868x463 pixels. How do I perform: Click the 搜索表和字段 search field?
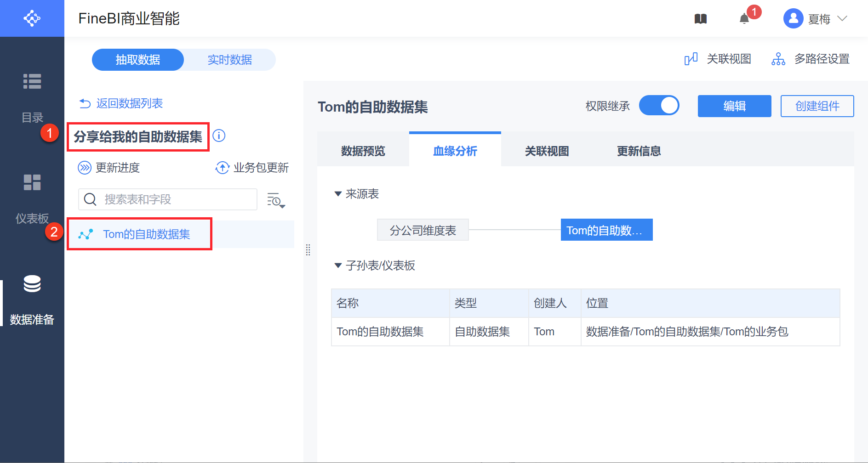click(168, 199)
